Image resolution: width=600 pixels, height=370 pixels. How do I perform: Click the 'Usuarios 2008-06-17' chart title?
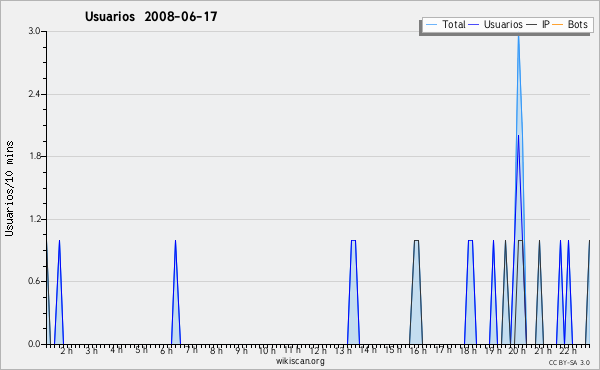[x=151, y=17]
